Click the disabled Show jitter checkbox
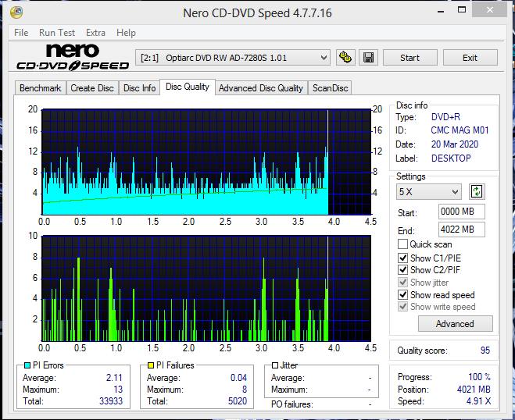515x420 pixels. [x=402, y=282]
